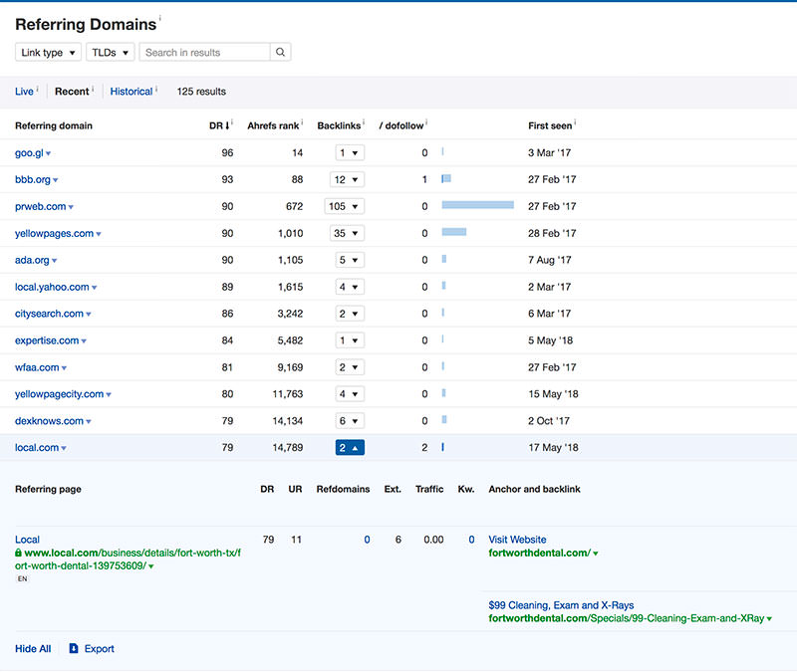Expand backlinks dropdown for goo.gl

point(350,152)
